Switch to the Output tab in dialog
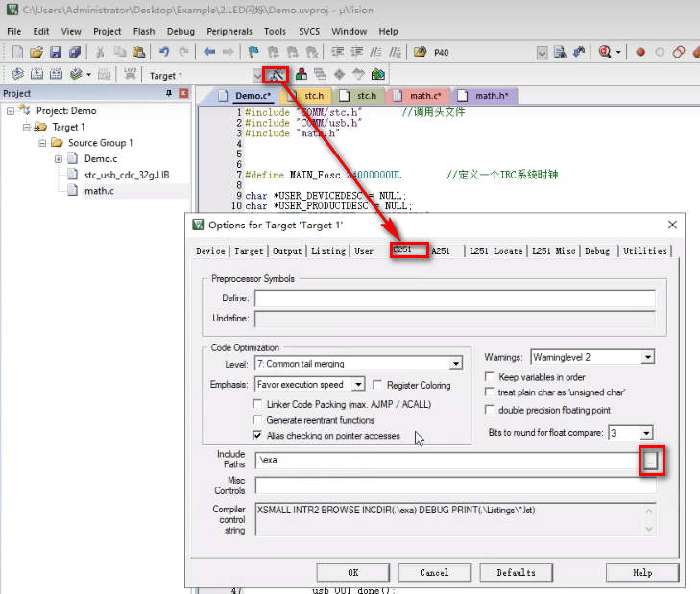Viewport: 700px width, 594px height. coord(287,251)
